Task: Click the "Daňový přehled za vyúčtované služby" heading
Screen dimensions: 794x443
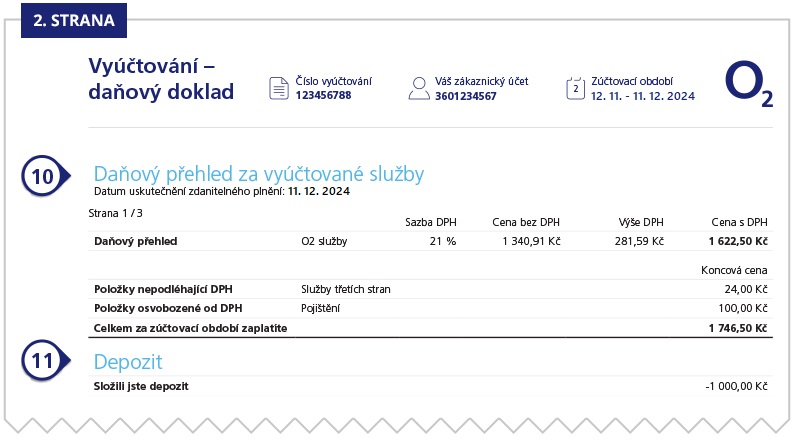Action: click(258, 171)
